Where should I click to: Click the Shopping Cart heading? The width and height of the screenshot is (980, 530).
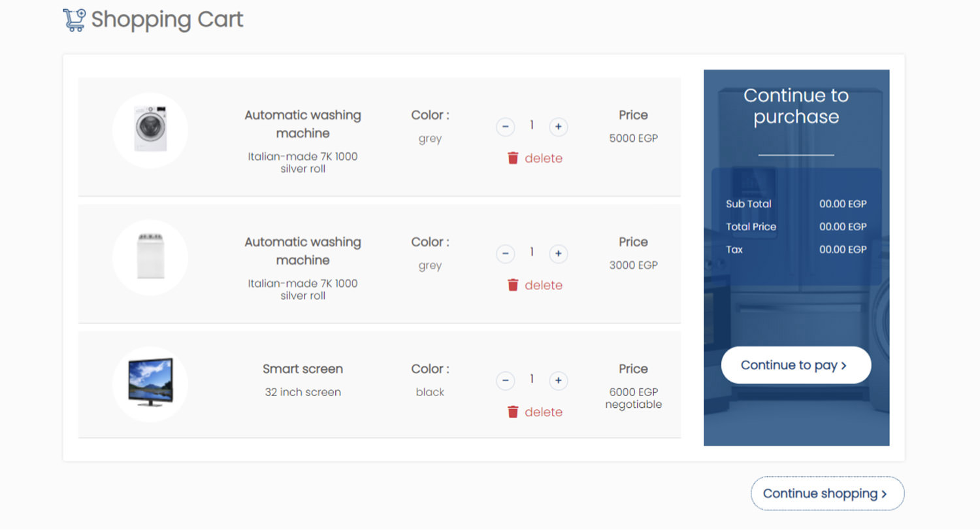[167, 20]
